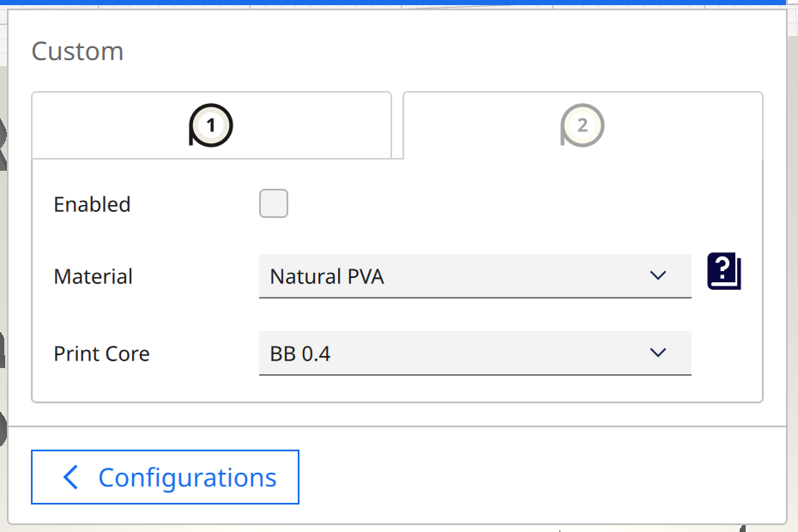
Task: Expand the Material dropdown arrow
Action: click(x=658, y=276)
